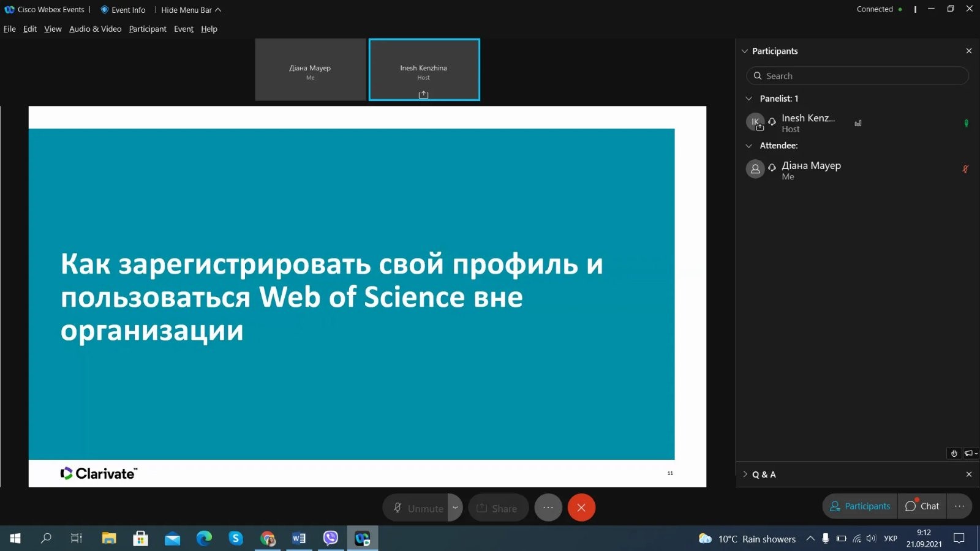
Task: Open Microsoft Edge from the taskbar
Action: click(204, 538)
